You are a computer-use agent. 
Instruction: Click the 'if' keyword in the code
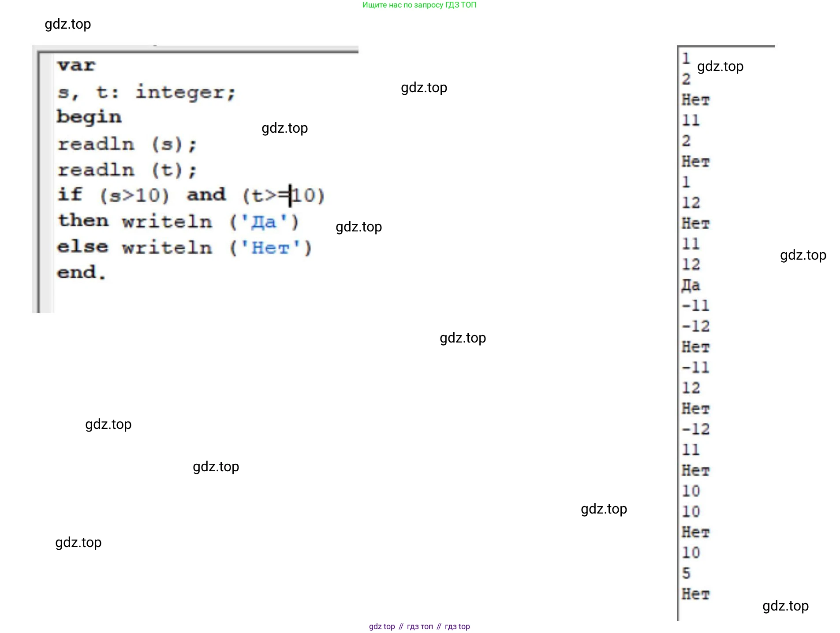click(x=70, y=194)
